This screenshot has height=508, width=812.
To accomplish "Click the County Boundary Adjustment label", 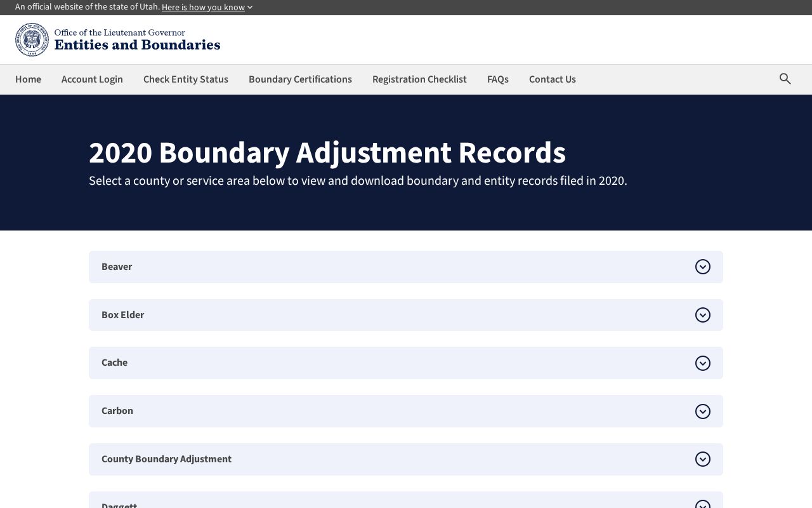I will (166, 459).
